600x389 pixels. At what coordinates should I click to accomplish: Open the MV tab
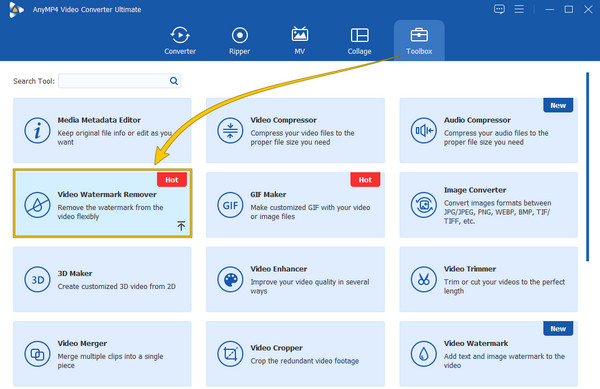[300, 41]
